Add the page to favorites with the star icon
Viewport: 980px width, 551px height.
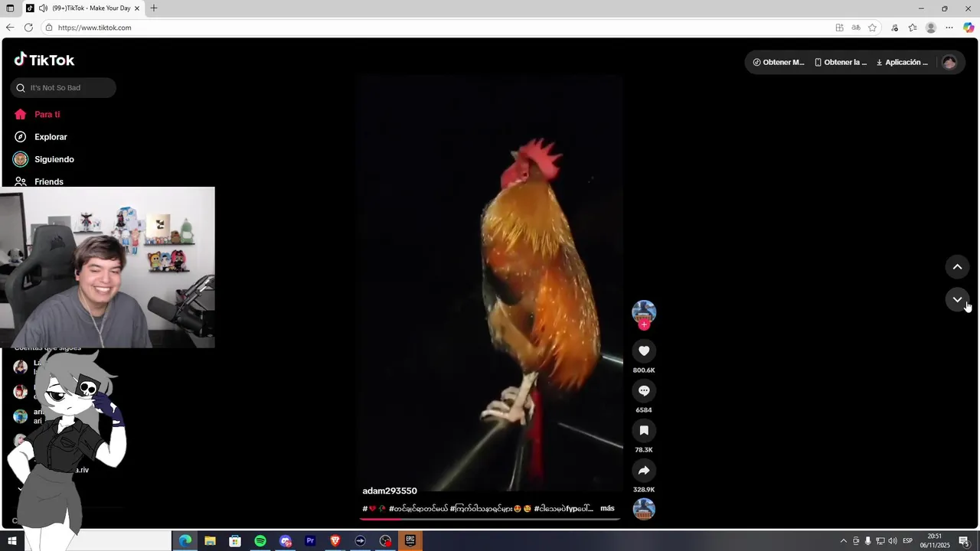872,28
